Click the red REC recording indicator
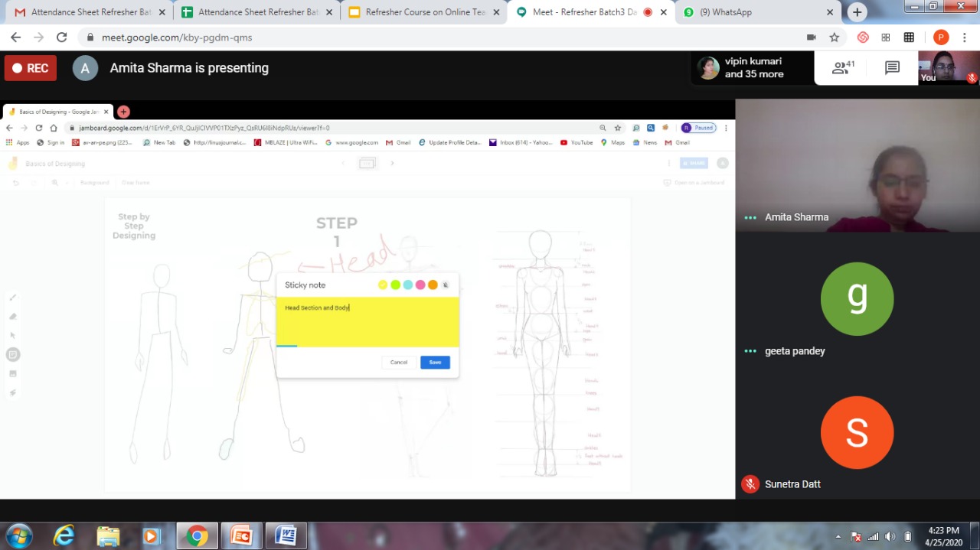This screenshot has width=980, height=550. click(x=31, y=68)
